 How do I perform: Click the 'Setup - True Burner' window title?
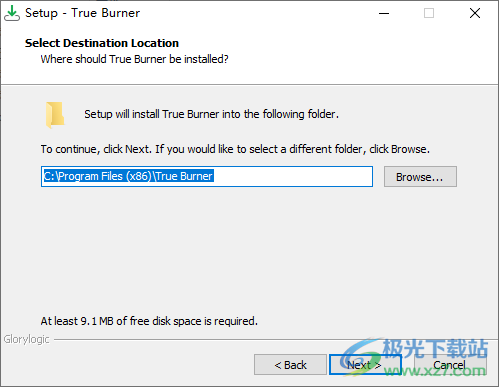(x=82, y=13)
